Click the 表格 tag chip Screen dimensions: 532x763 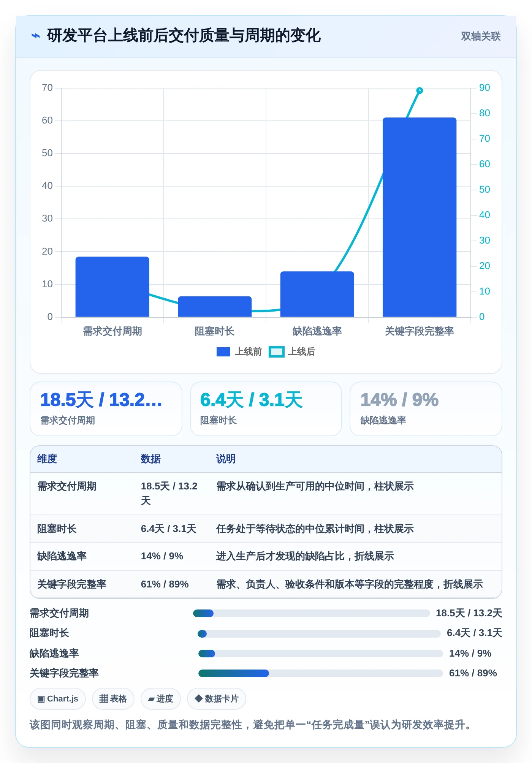pyautogui.click(x=113, y=699)
